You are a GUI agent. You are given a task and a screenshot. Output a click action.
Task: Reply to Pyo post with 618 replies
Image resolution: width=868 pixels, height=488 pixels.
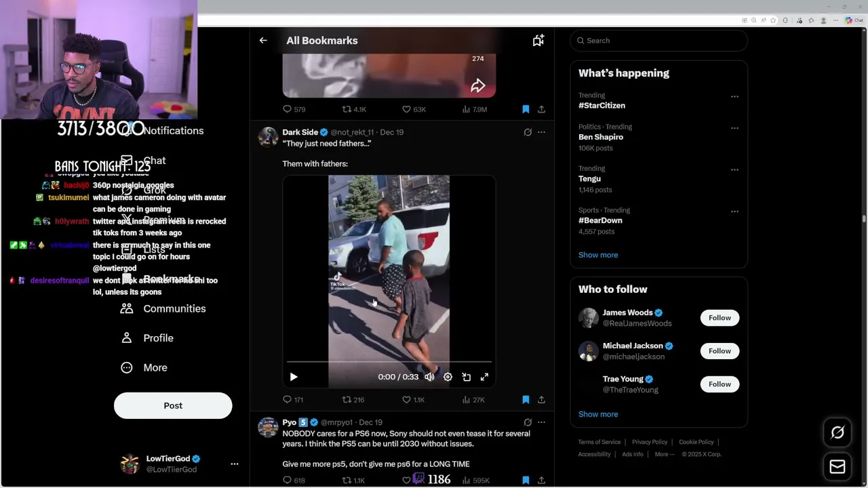(x=294, y=481)
